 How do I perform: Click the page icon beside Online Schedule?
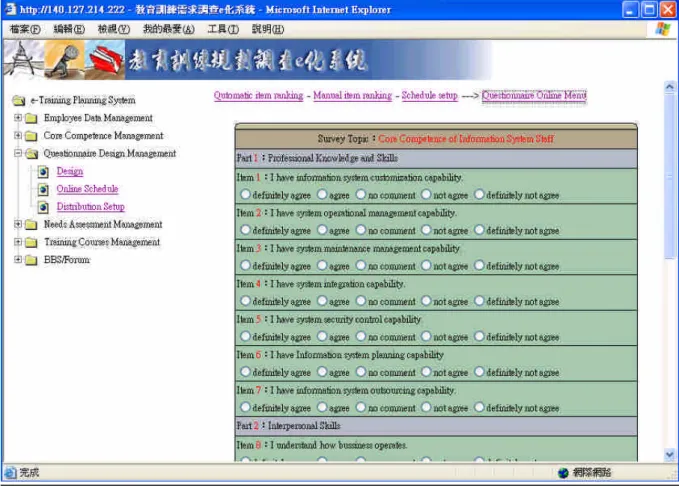(43, 190)
